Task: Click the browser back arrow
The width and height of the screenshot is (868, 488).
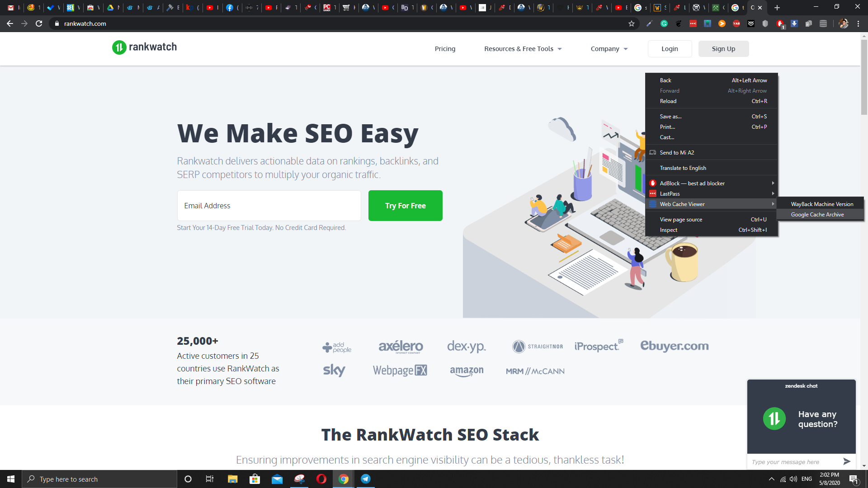Action: tap(10, 23)
